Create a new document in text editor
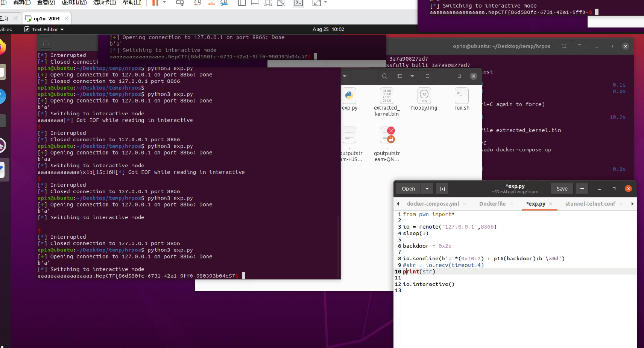 pyautogui.click(x=442, y=189)
